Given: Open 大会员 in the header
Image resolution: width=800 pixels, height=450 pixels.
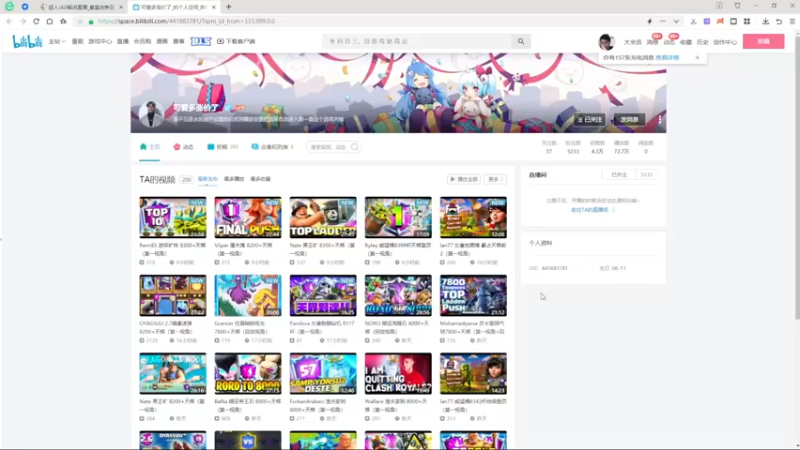Looking at the screenshot, I should [633, 42].
